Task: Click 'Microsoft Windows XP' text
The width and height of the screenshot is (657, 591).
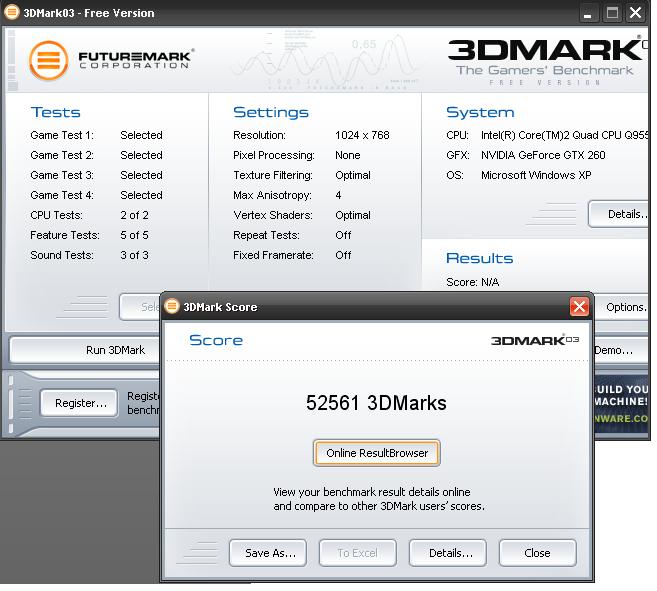Action: tap(536, 175)
